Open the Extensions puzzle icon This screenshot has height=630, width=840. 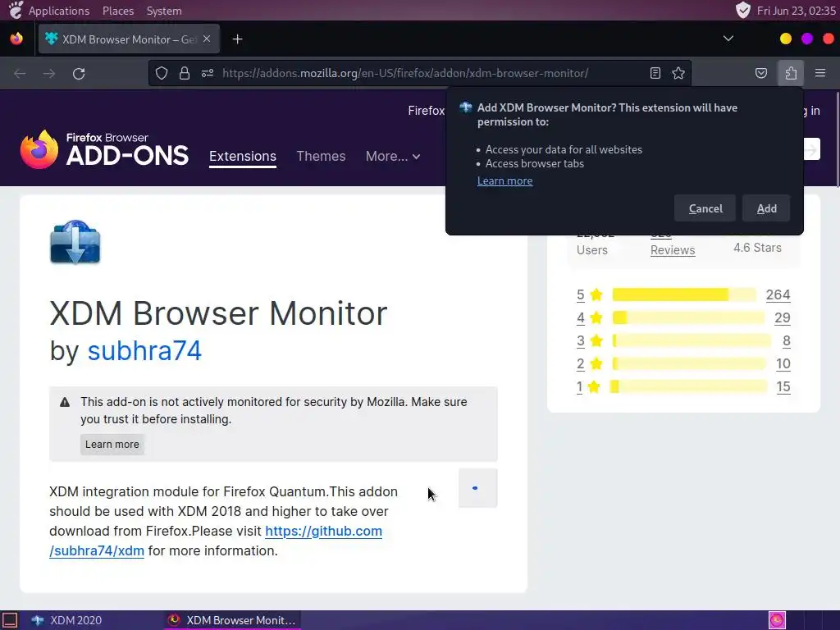pos(791,73)
